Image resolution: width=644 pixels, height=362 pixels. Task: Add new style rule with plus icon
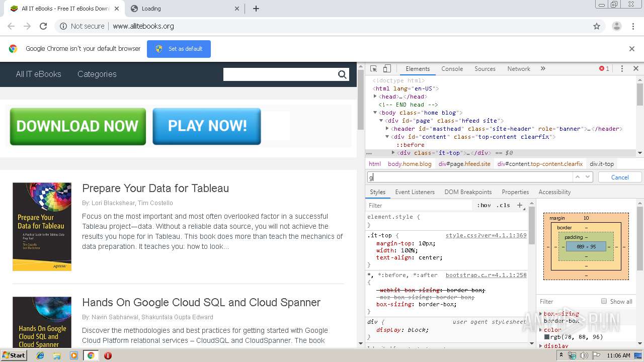pyautogui.click(x=520, y=205)
